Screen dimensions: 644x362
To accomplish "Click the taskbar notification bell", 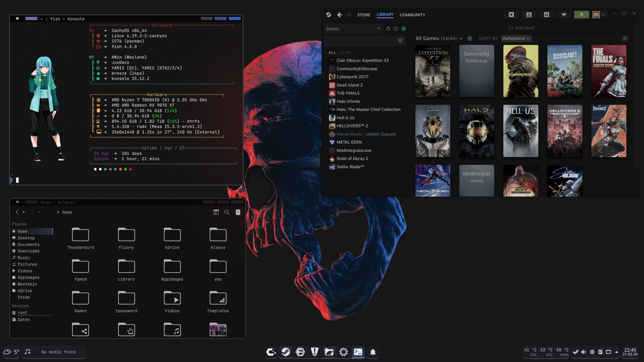I will click(x=373, y=352).
